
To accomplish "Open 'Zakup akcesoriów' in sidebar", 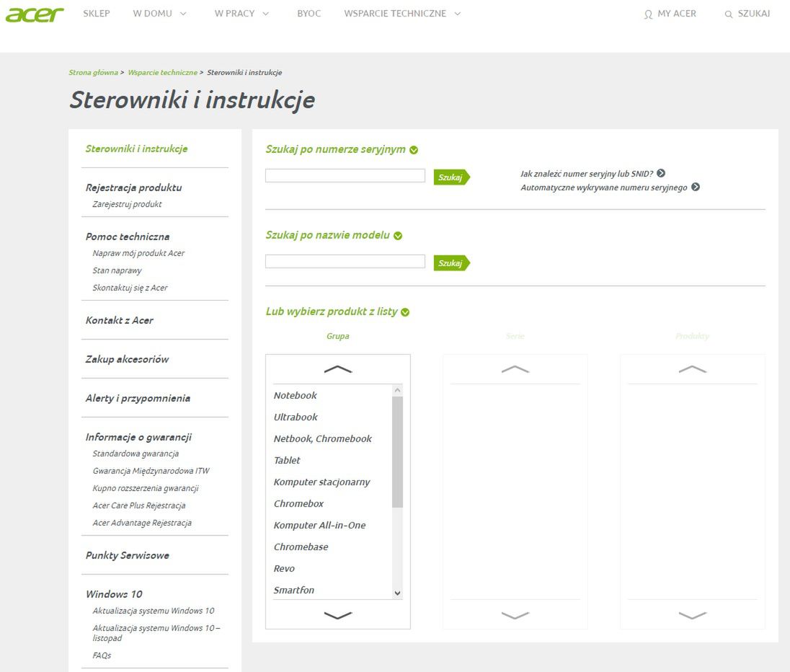I will 127,359.
